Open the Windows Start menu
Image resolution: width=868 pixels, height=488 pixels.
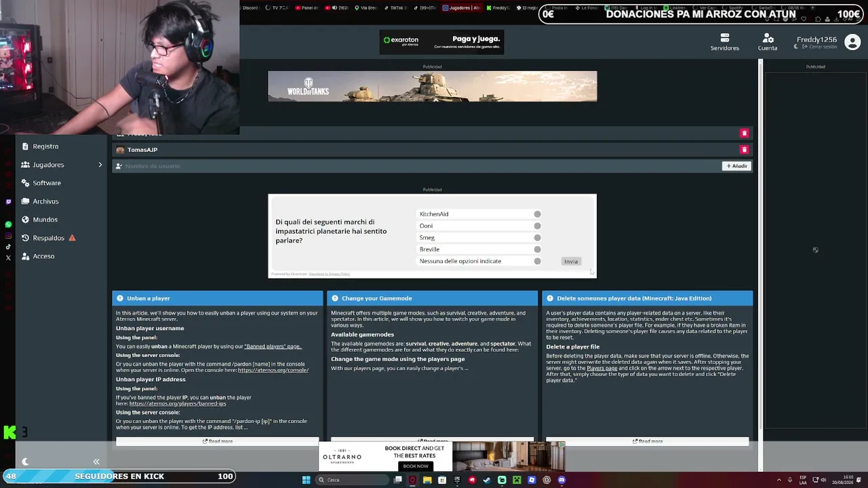(307, 480)
